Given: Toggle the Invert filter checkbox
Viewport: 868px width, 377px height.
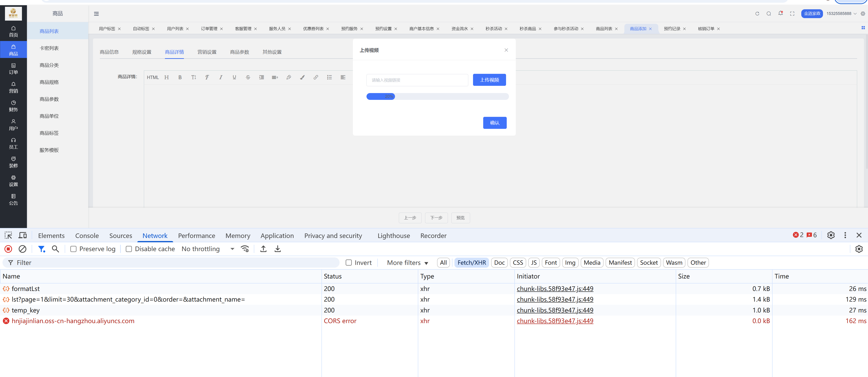Looking at the screenshot, I should 349,263.
